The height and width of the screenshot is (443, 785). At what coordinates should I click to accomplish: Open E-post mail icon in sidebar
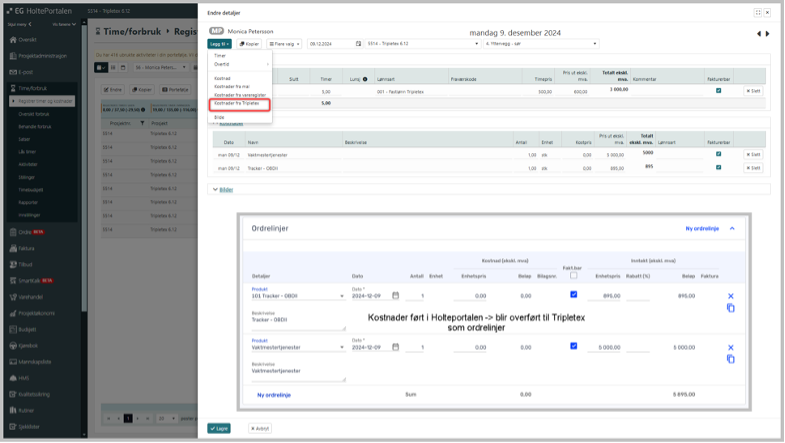13,72
